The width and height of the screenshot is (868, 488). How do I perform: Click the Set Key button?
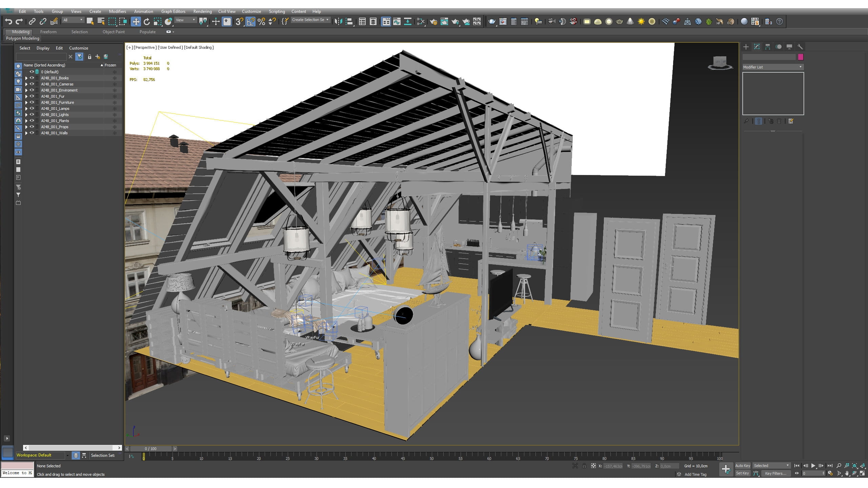click(x=742, y=473)
